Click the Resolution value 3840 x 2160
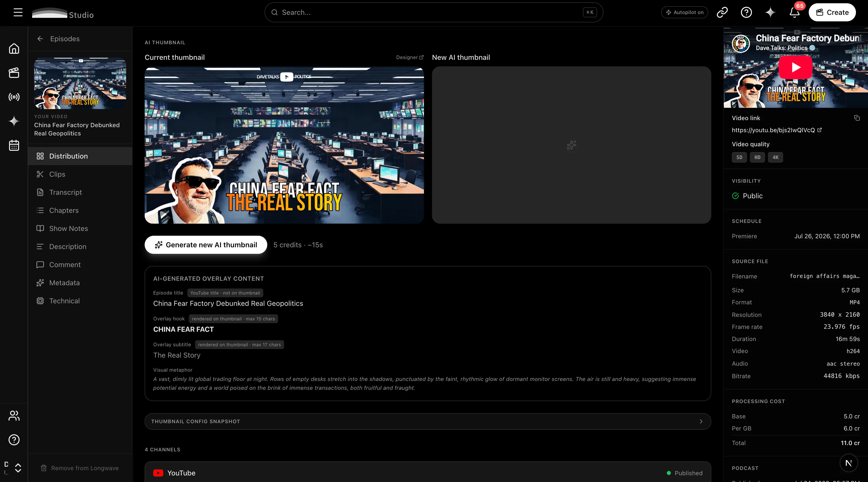The width and height of the screenshot is (868, 482). [840, 314]
